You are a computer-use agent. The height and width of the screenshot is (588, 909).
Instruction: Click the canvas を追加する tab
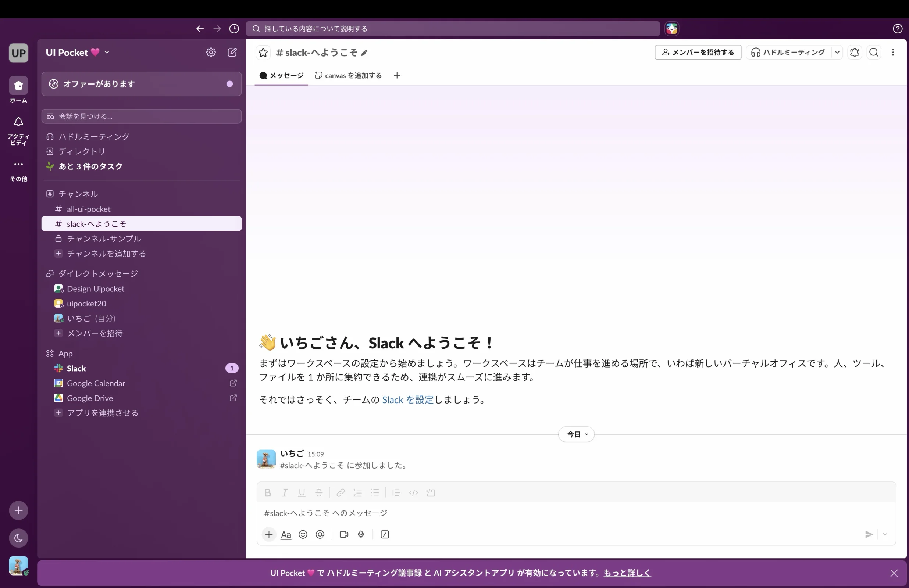(x=348, y=75)
